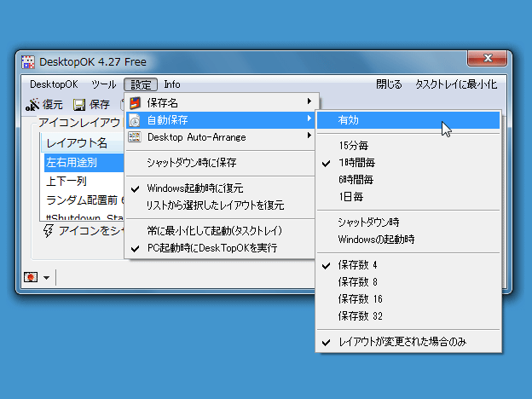Click the 保存名 menu entry icon
Image resolution: width=532 pixels, height=399 pixels.
pyautogui.click(x=135, y=103)
